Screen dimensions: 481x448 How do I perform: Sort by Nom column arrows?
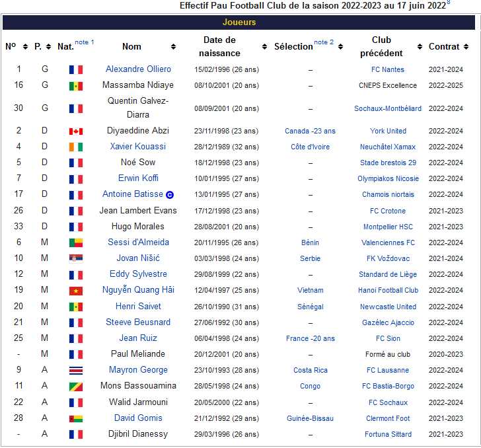[x=173, y=47]
